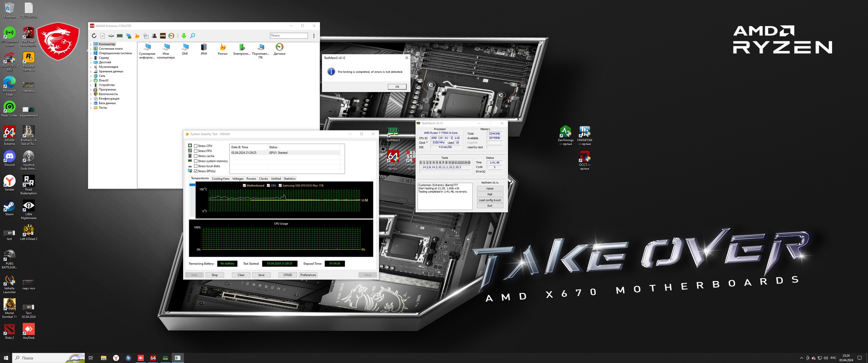Switch to the Statistics tab

coord(290,179)
